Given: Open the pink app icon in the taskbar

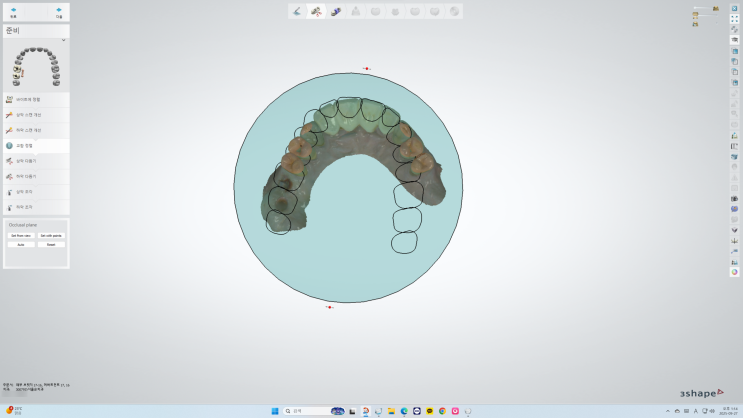Looking at the screenshot, I should pos(455,411).
